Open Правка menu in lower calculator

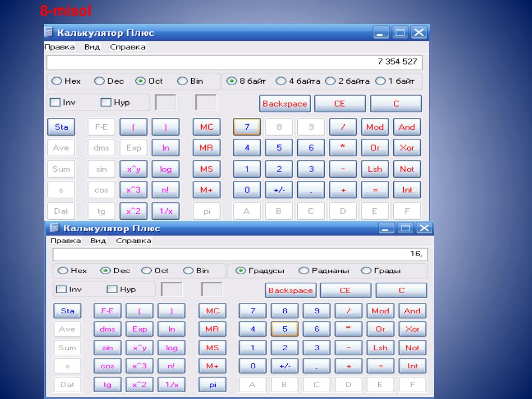point(65,241)
